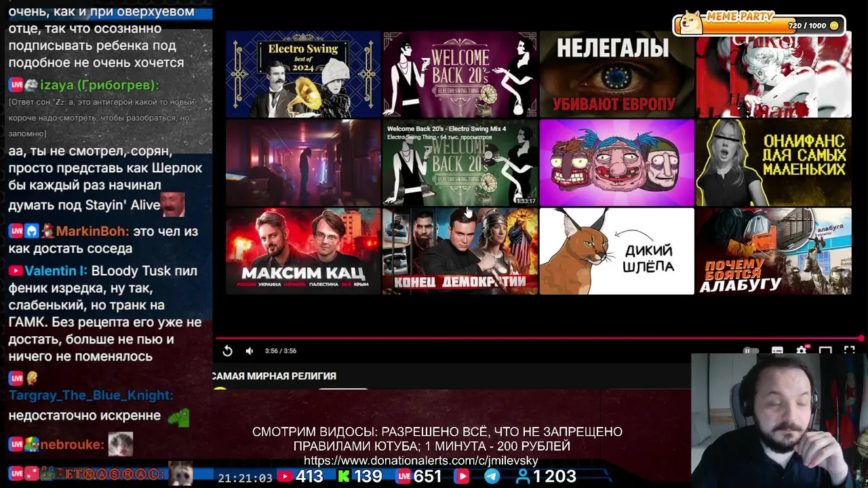Click the 'недостаточно искренне' chat message

point(85,415)
